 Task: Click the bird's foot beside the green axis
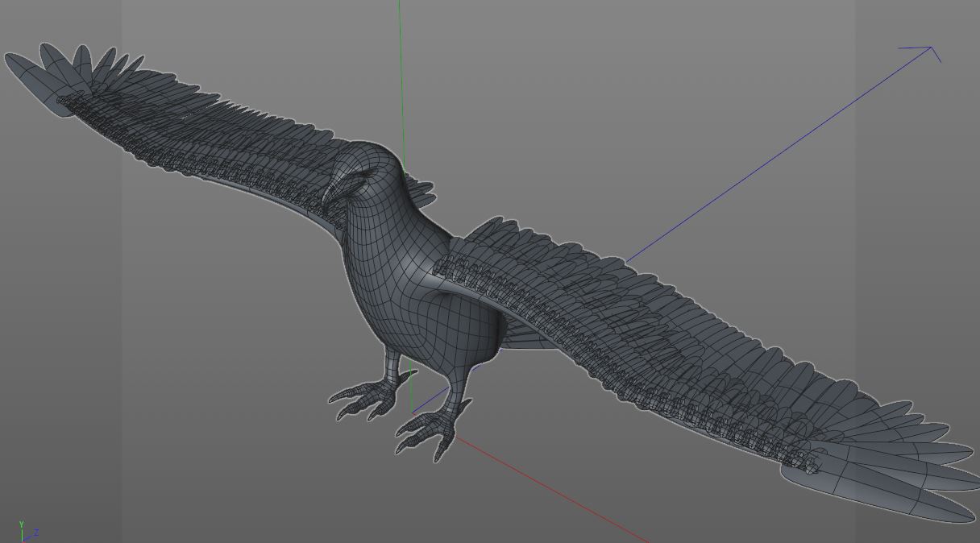point(372,395)
